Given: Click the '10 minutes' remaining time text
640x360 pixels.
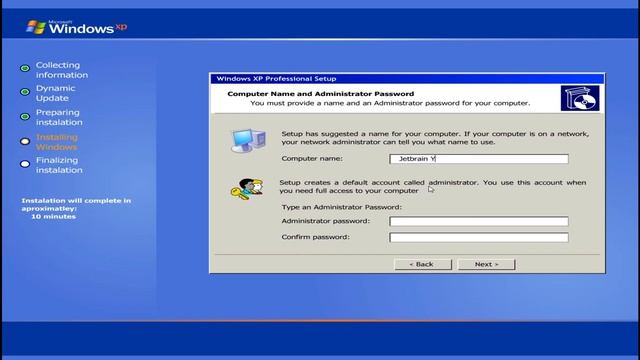Looking at the screenshot, I should tap(53, 216).
